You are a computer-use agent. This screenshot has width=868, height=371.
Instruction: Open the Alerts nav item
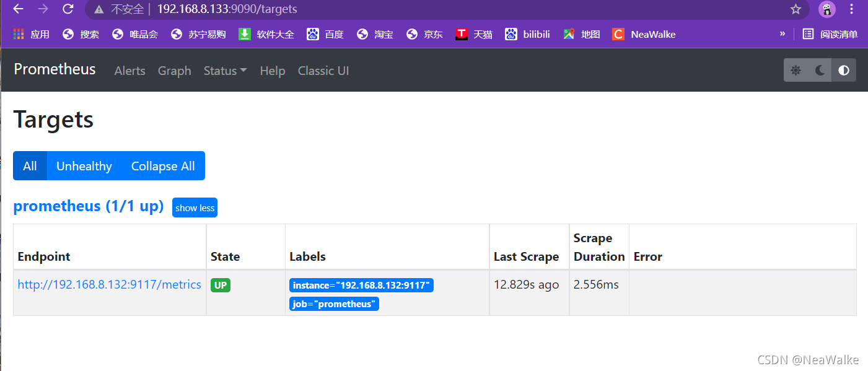pyautogui.click(x=130, y=71)
